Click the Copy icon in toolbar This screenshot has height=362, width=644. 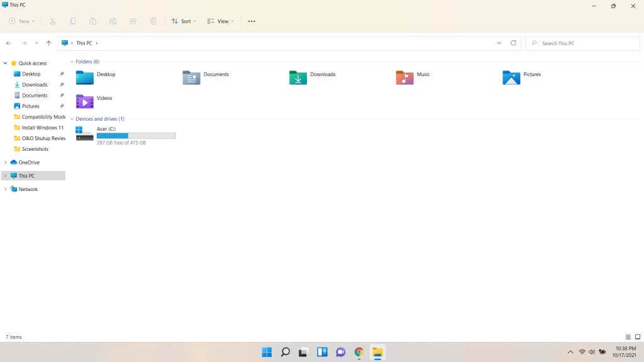tap(73, 21)
